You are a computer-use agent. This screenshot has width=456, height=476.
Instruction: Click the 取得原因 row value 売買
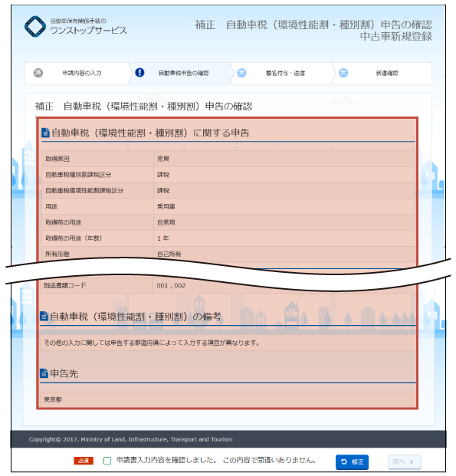[x=163, y=159]
